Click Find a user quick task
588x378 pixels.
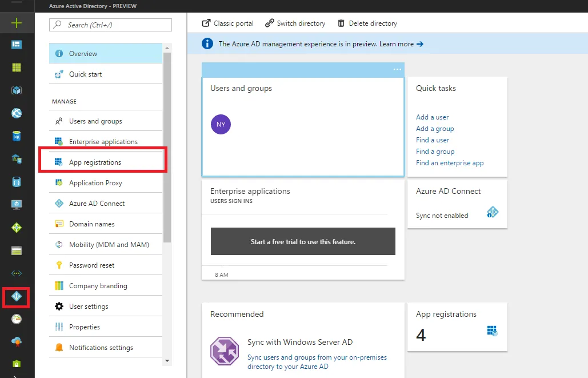tap(433, 140)
